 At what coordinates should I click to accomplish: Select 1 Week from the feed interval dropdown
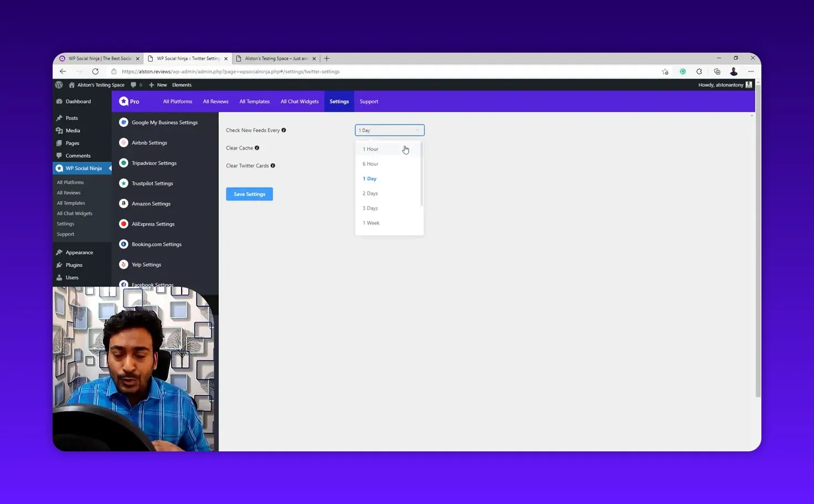click(x=371, y=223)
